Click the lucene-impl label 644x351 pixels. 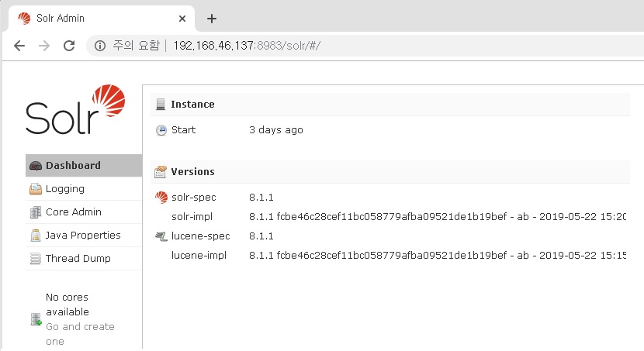(x=199, y=256)
